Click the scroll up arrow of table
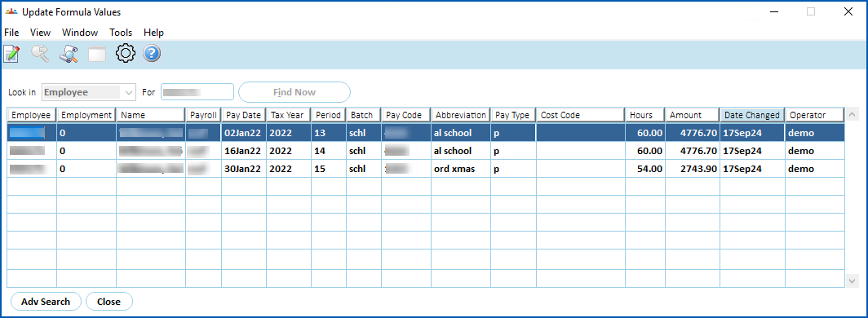The height and width of the screenshot is (318, 868). point(852,115)
